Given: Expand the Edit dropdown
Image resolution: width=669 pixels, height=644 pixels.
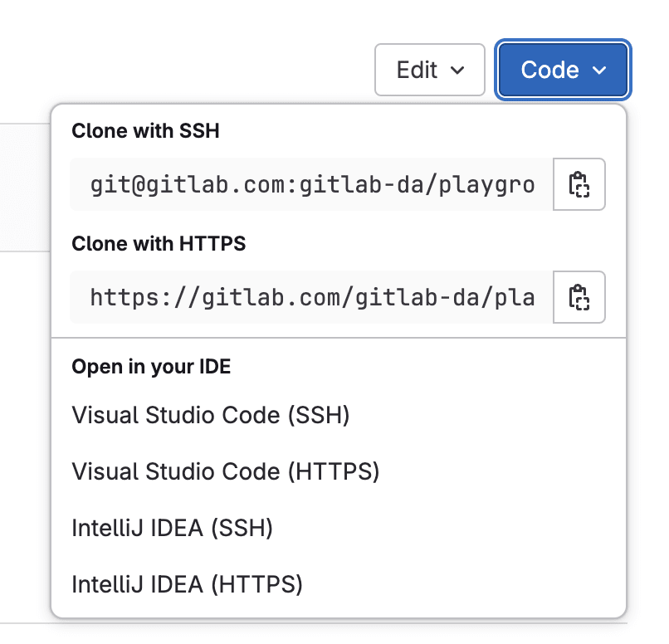Looking at the screenshot, I should [430, 70].
